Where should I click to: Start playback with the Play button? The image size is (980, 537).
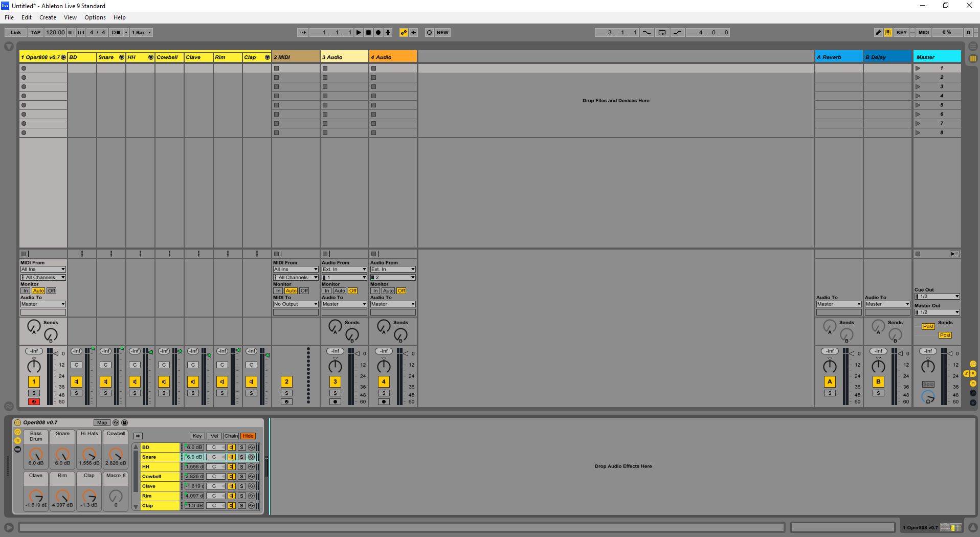[x=359, y=32]
